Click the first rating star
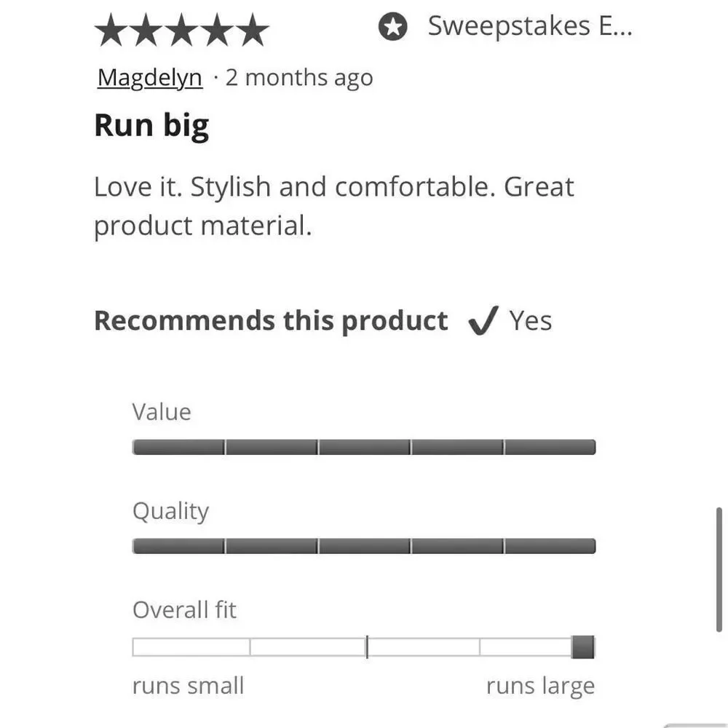The image size is (728, 728). click(111, 30)
